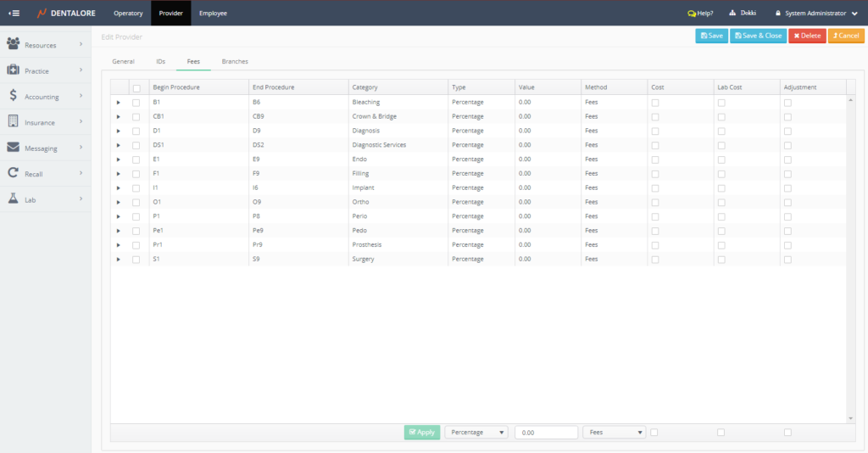Open Recall refresh icon

pos(14,173)
